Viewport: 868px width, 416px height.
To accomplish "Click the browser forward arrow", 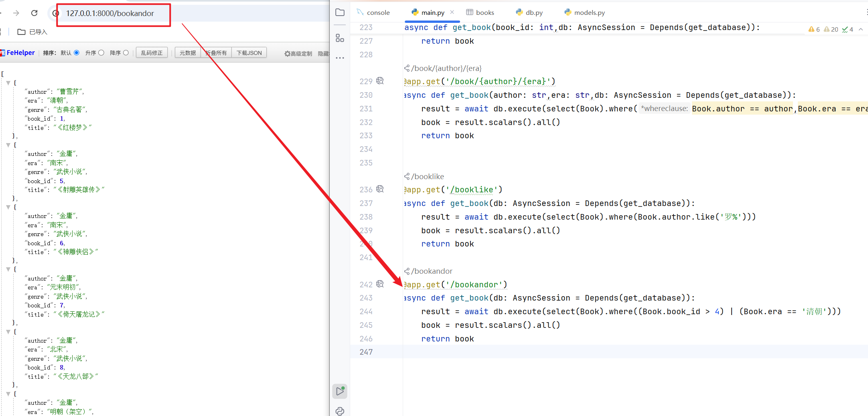I will [16, 13].
